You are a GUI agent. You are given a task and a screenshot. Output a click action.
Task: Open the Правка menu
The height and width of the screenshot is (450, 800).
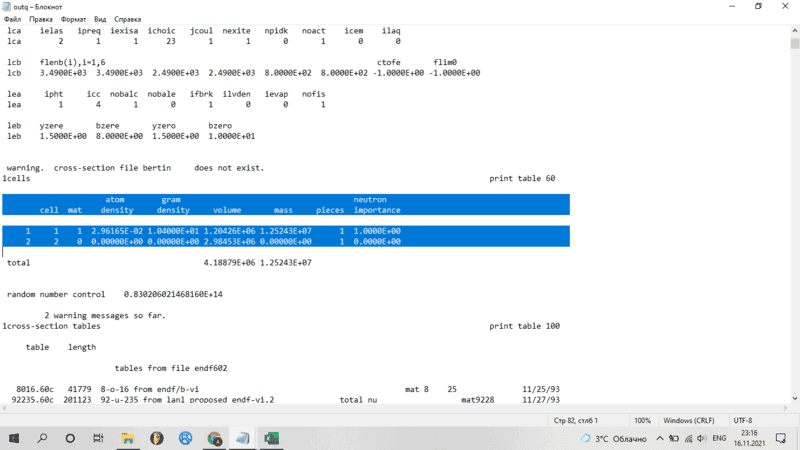pos(41,19)
